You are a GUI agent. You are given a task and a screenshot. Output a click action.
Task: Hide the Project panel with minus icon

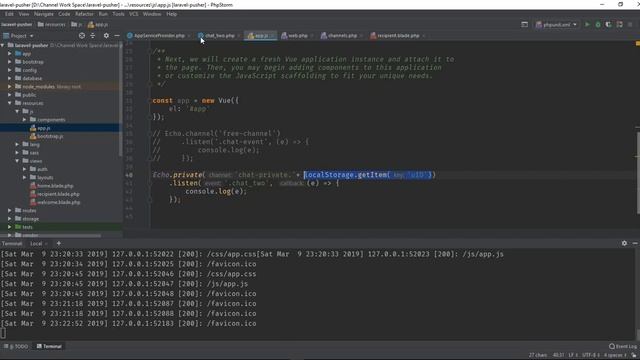(x=117, y=36)
